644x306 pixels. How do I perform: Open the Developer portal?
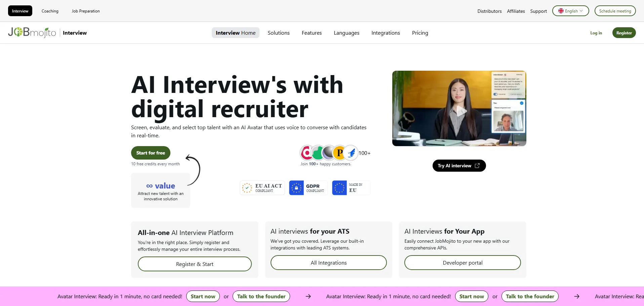click(x=462, y=263)
